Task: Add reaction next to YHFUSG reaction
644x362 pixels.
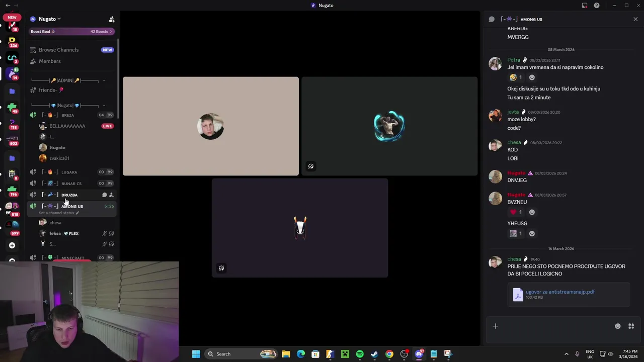Action: (532, 234)
